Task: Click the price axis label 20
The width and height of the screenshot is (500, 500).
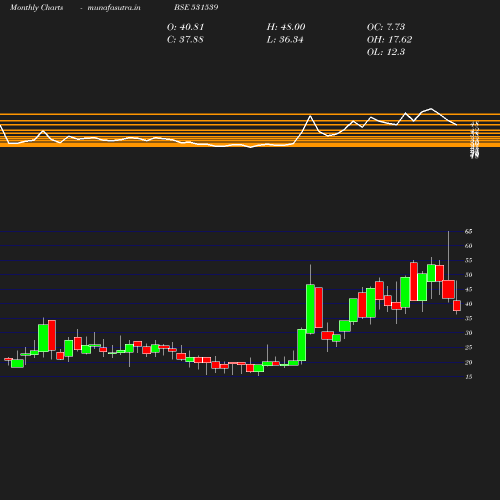Action: coord(468,362)
